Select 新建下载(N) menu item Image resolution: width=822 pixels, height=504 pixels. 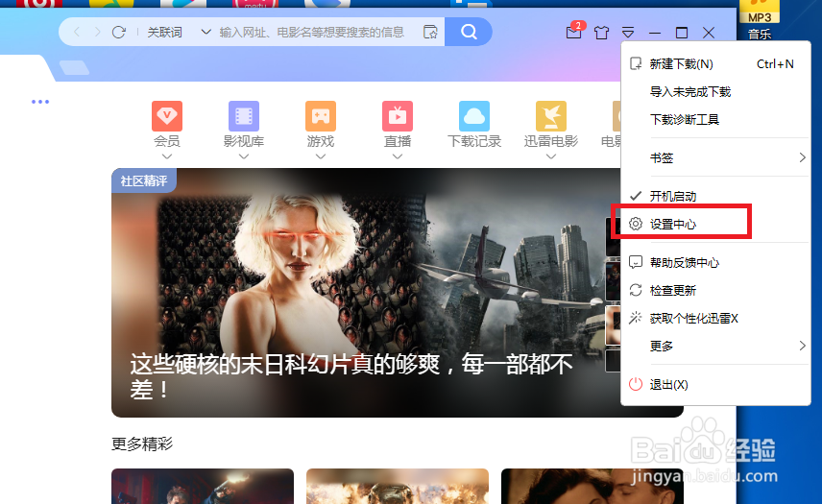(x=715, y=64)
